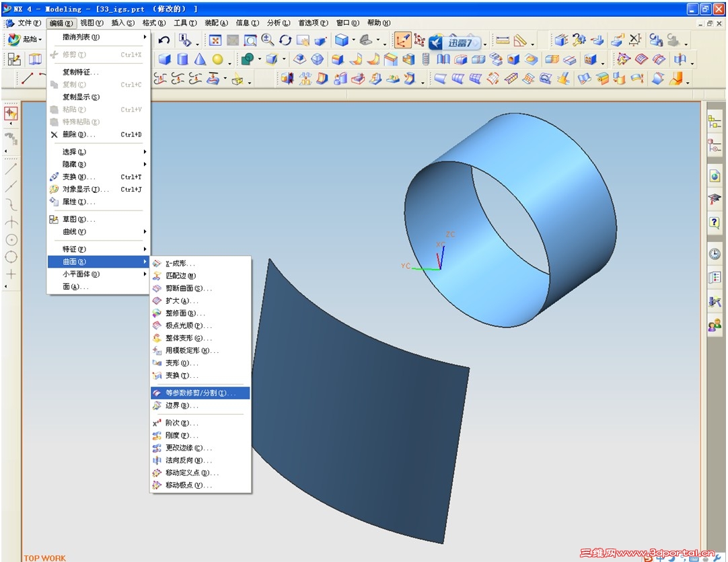Open the Training graduation cap sidebar icon
728x562 pixels.
(715, 200)
